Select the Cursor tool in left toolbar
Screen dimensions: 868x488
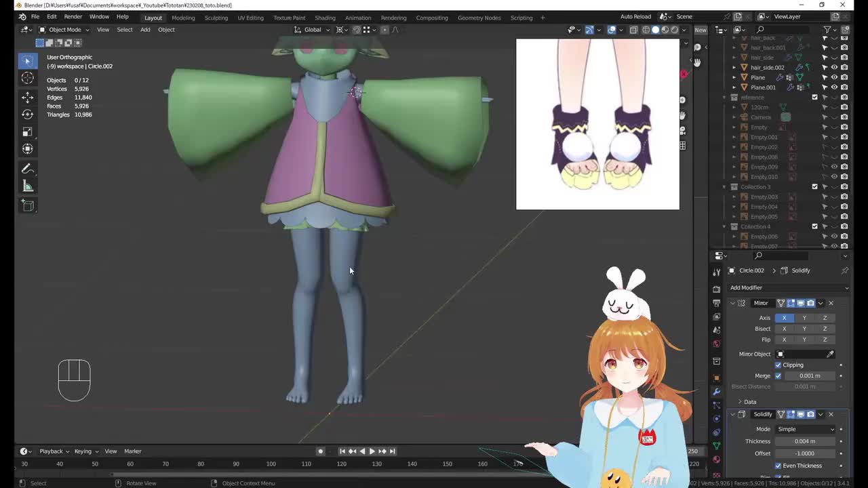tap(27, 79)
